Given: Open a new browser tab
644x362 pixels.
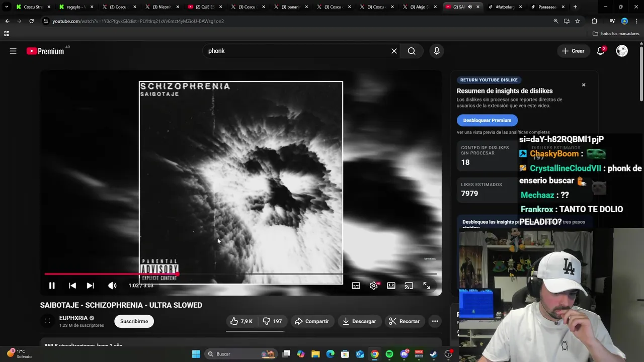Looking at the screenshot, I should coord(575,7).
